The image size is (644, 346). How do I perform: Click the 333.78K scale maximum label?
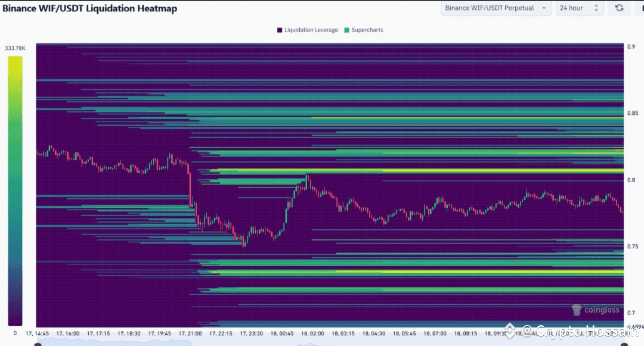pyautogui.click(x=15, y=48)
